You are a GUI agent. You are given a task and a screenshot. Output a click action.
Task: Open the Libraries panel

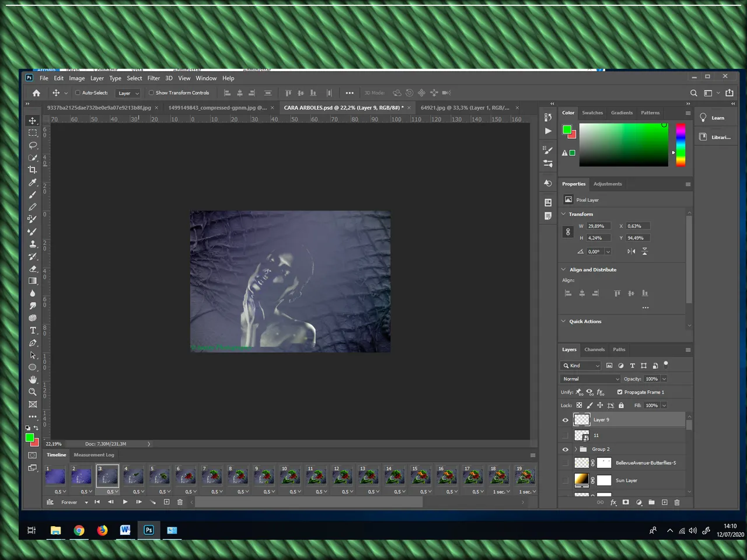pos(715,137)
